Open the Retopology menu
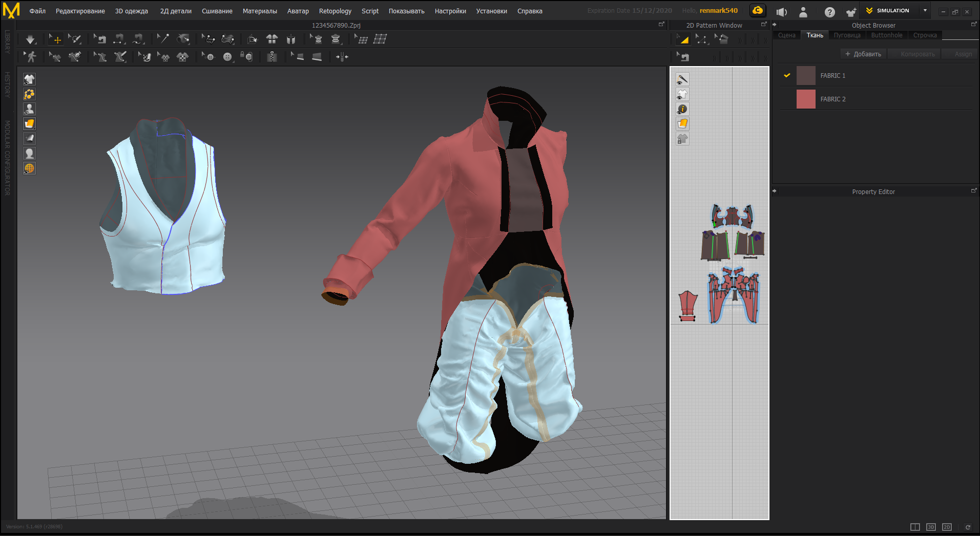980x536 pixels. click(x=335, y=11)
